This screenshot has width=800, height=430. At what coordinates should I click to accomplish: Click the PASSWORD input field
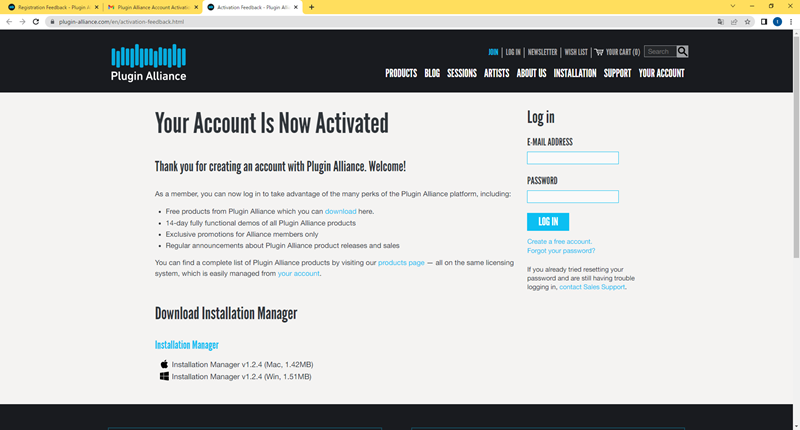[x=572, y=196]
